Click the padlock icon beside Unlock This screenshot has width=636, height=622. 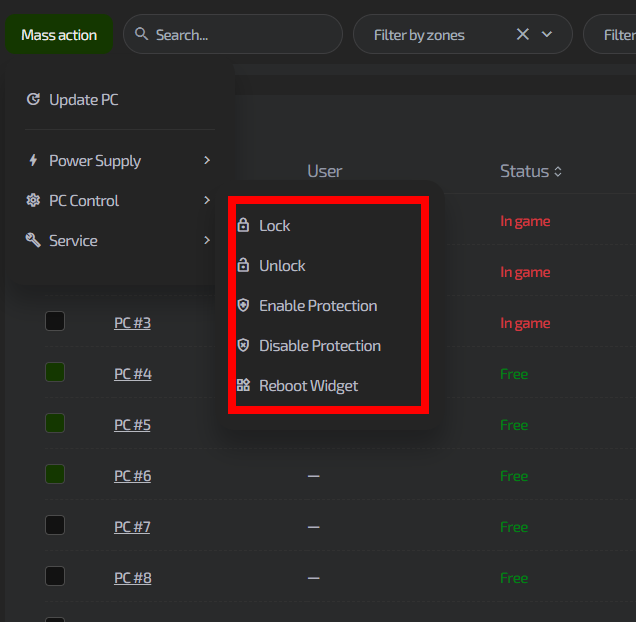[243, 266]
